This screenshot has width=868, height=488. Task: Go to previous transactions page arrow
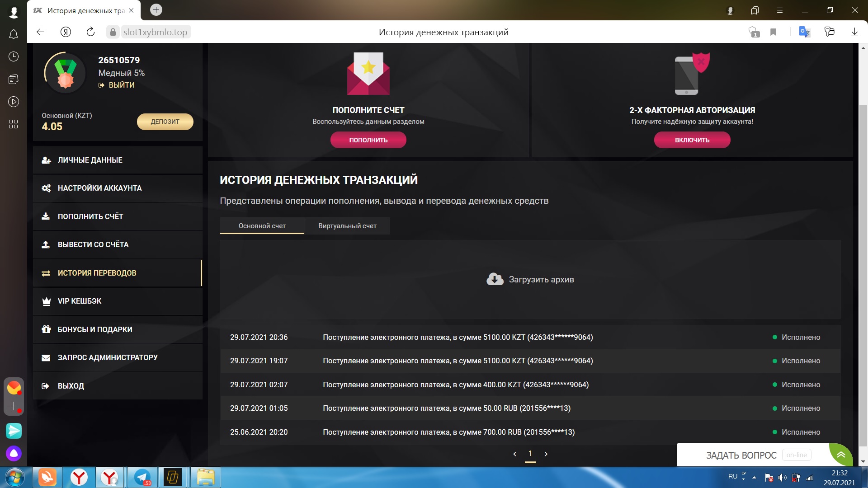(x=514, y=454)
